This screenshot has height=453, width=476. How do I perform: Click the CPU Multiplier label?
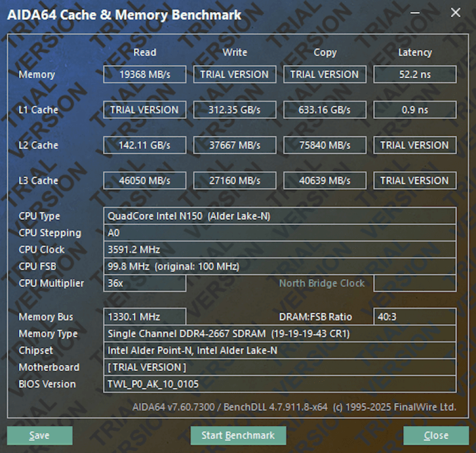pyautogui.click(x=51, y=283)
